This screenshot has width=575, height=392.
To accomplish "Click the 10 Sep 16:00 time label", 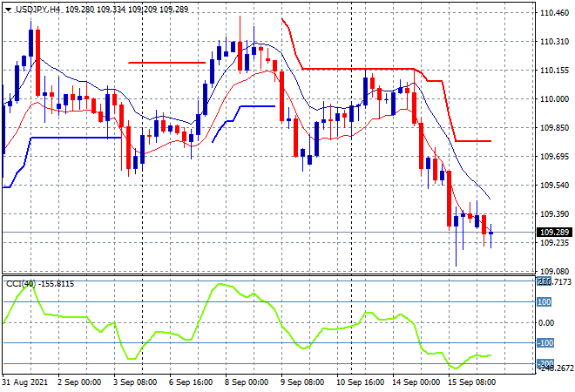I will (x=360, y=382).
